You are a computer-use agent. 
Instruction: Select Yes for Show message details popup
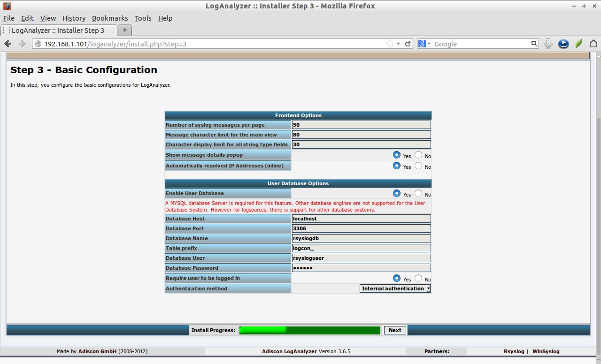pyautogui.click(x=397, y=155)
